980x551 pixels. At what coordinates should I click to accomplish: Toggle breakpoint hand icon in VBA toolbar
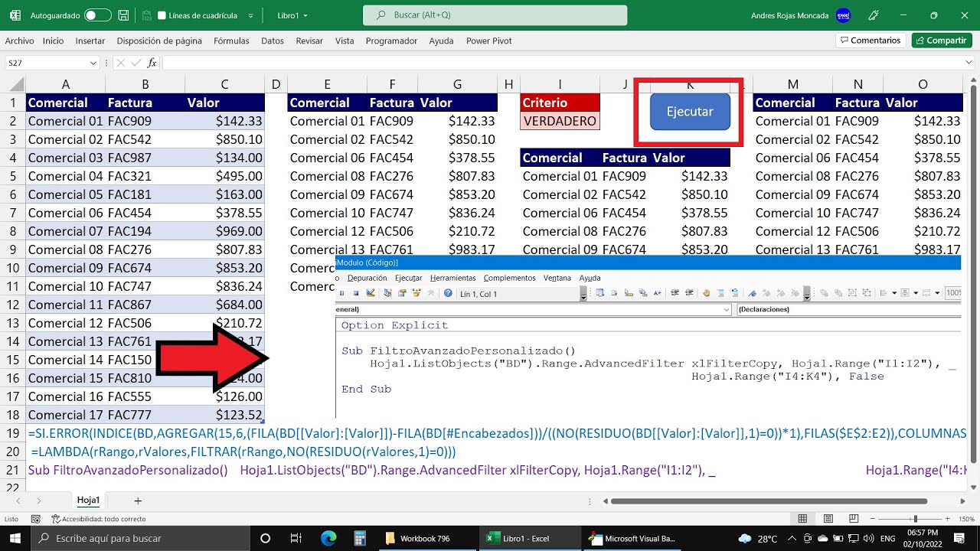(x=707, y=293)
